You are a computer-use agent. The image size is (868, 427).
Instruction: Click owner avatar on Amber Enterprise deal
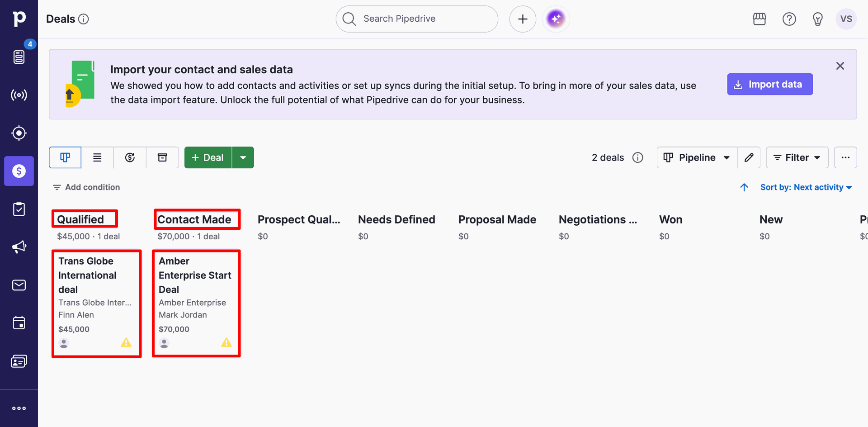(x=164, y=343)
